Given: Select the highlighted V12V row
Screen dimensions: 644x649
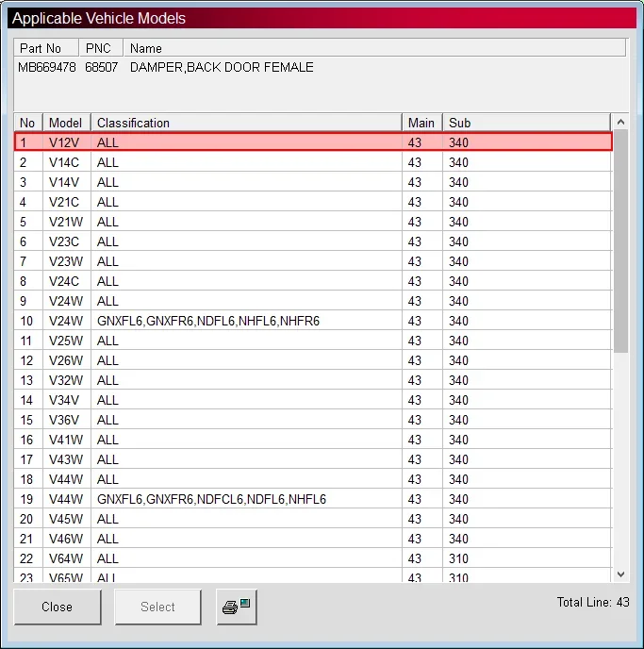Looking at the screenshot, I should pos(313,142).
